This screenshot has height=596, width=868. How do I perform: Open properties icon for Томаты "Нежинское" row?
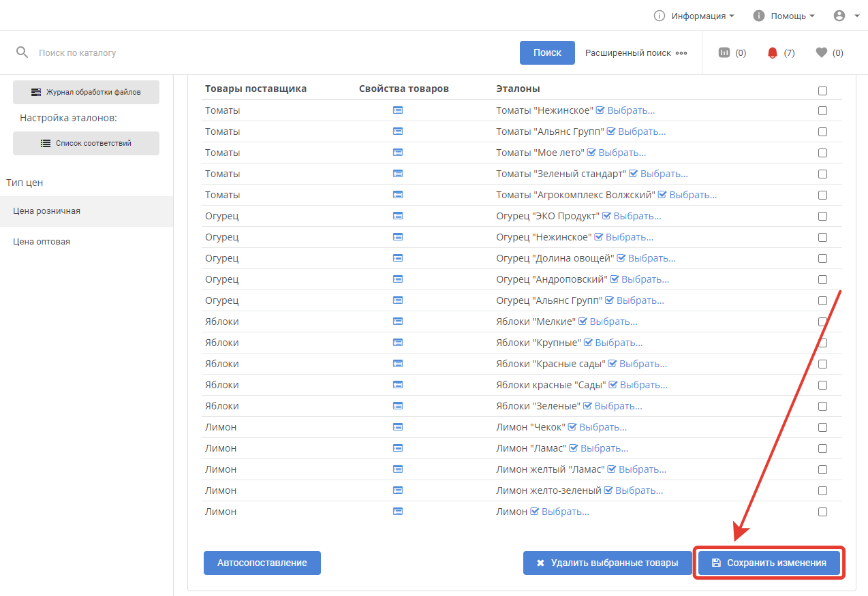398,110
